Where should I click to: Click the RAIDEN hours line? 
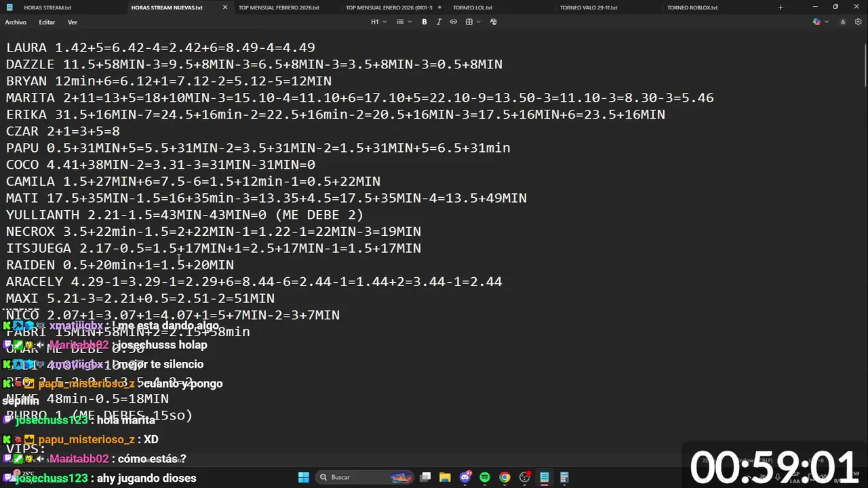[x=120, y=265]
